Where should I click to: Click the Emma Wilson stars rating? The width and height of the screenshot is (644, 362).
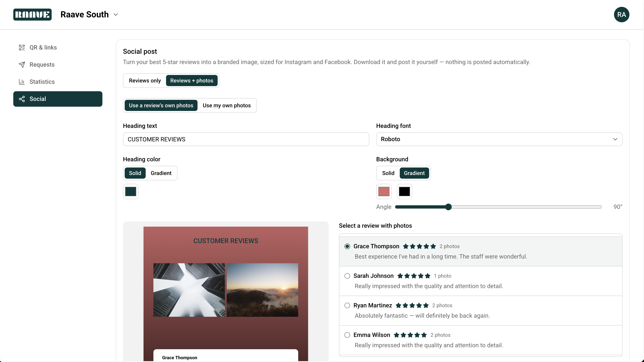click(410, 335)
